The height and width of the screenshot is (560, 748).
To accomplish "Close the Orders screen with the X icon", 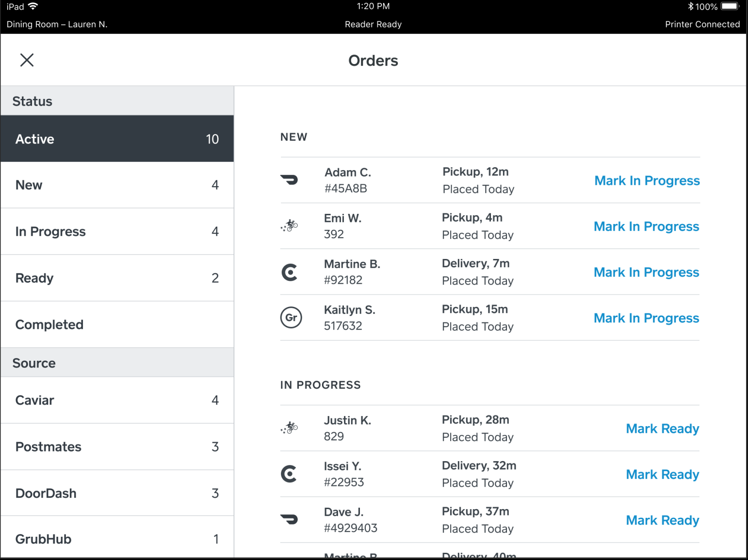I will pyautogui.click(x=27, y=60).
